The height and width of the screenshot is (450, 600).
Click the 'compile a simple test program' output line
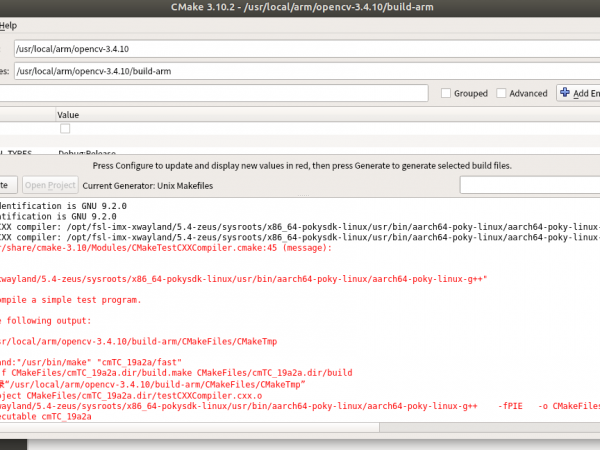pyautogui.click(x=70, y=299)
